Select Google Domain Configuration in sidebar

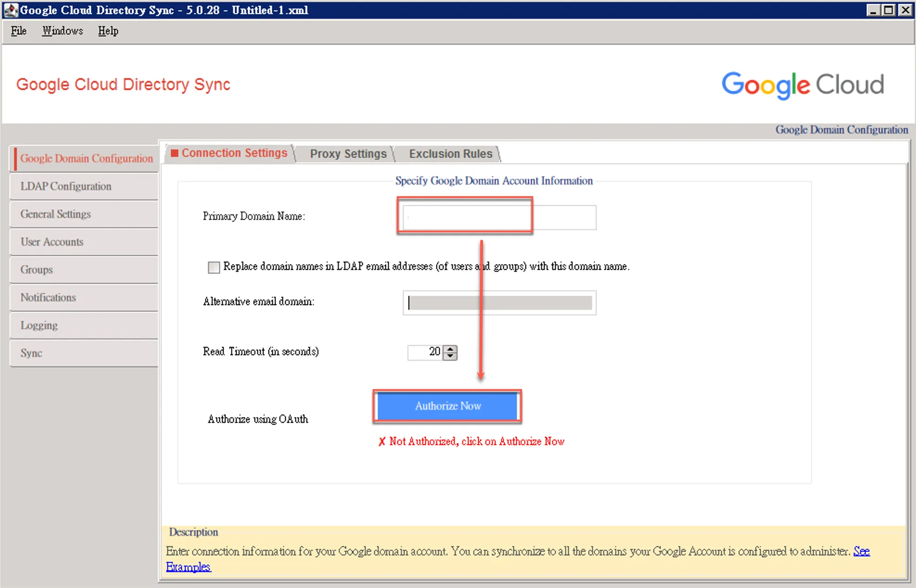click(x=84, y=159)
